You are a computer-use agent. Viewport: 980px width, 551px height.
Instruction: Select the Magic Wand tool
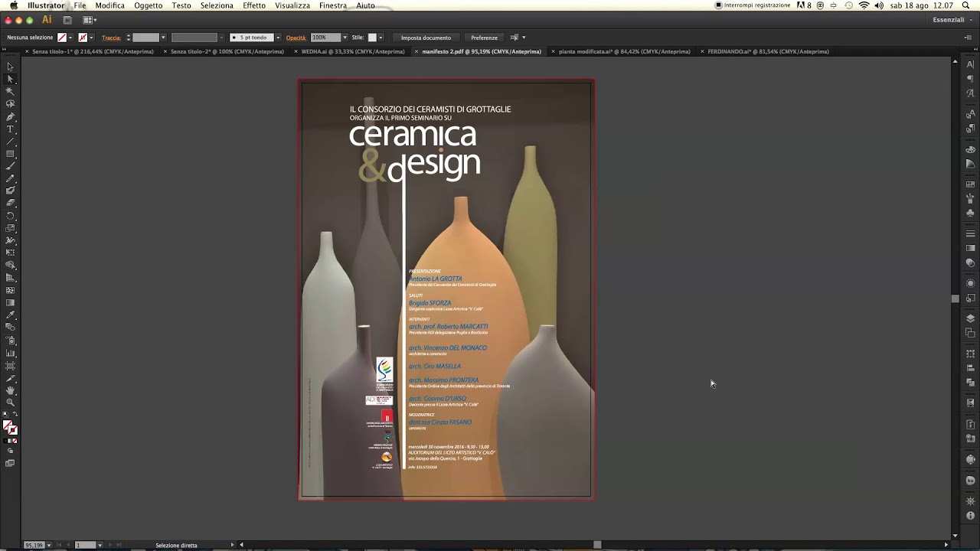click(10, 91)
